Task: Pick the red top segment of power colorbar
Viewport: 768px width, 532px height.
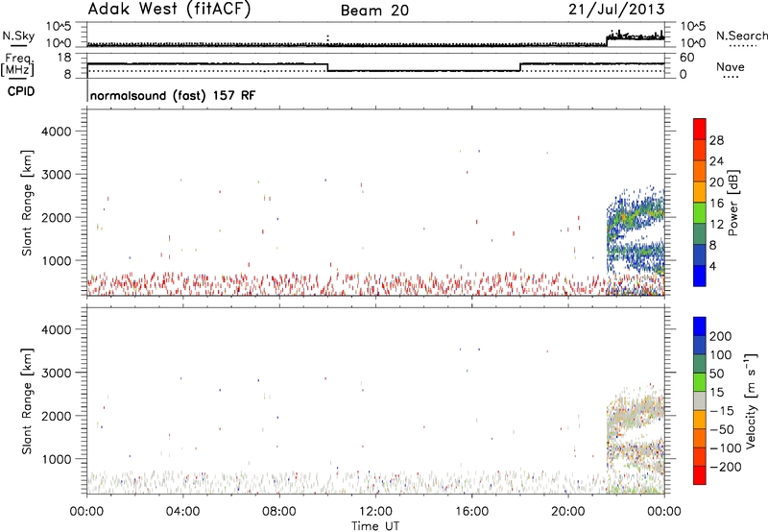Action: click(x=700, y=129)
